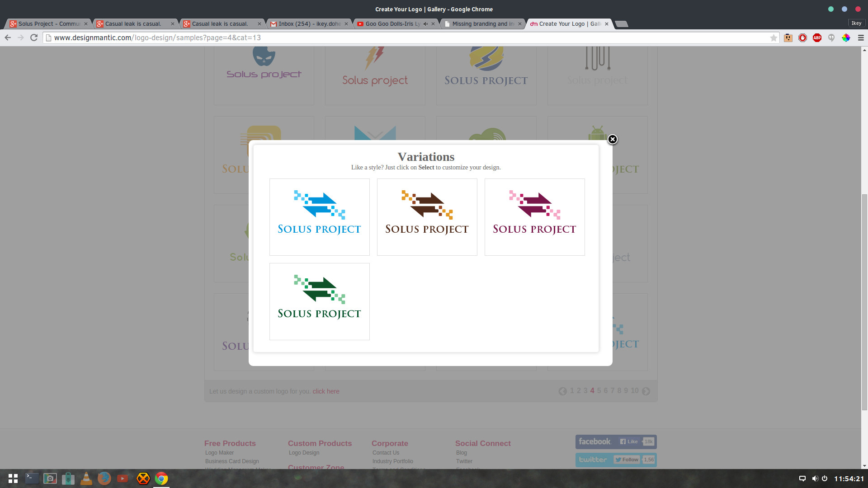
Task: Select the maroon Solus Project logo variation
Action: (x=534, y=217)
